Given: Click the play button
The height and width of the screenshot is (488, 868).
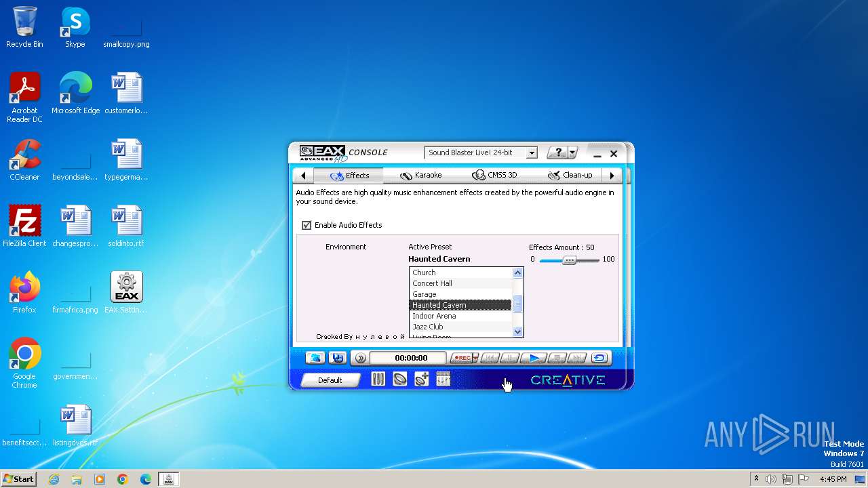Looking at the screenshot, I should click(534, 358).
